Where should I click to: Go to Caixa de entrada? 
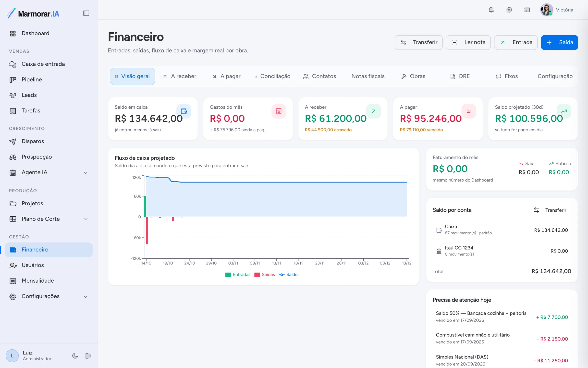tap(49, 64)
